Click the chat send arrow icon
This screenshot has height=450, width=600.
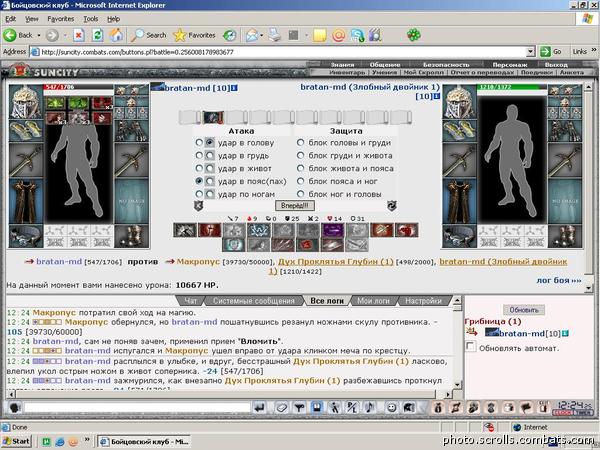(260, 408)
